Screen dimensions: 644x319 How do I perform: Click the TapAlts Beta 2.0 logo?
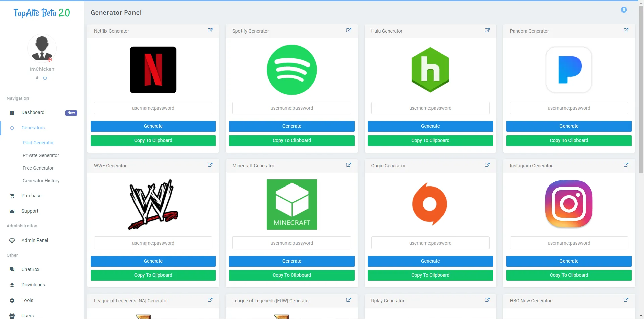(42, 13)
